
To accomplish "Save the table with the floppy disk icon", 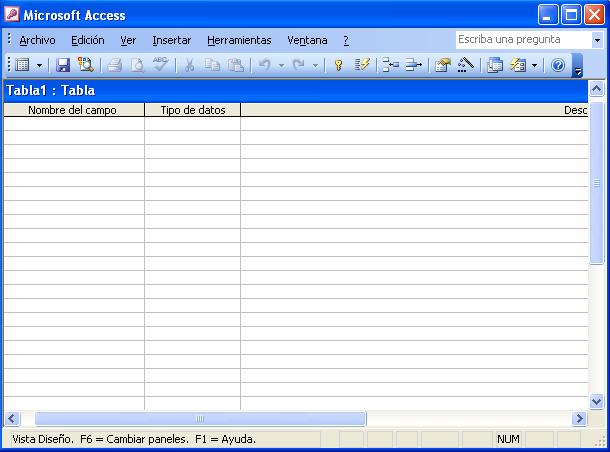I will tap(63, 65).
